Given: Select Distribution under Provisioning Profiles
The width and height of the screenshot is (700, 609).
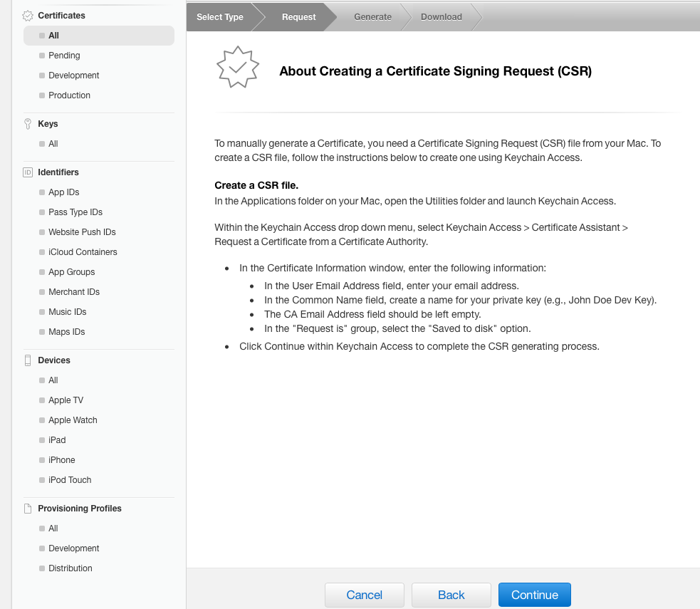Looking at the screenshot, I should coord(70,568).
